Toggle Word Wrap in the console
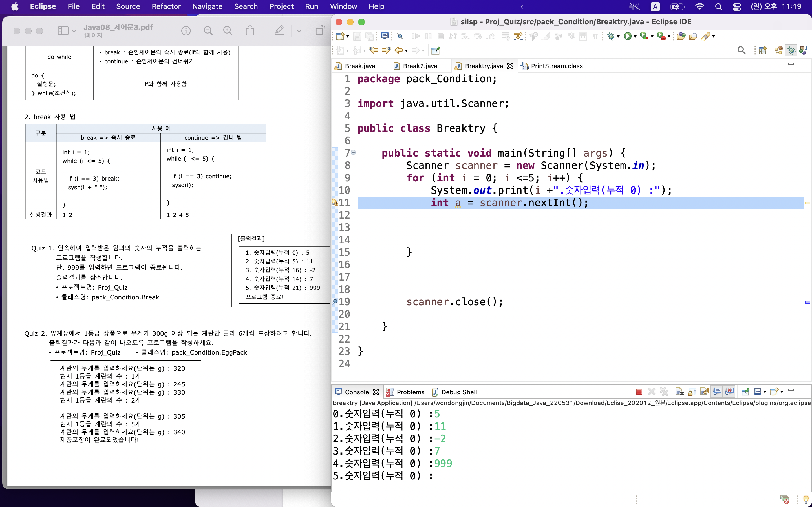812x507 pixels. tap(704, 392)
